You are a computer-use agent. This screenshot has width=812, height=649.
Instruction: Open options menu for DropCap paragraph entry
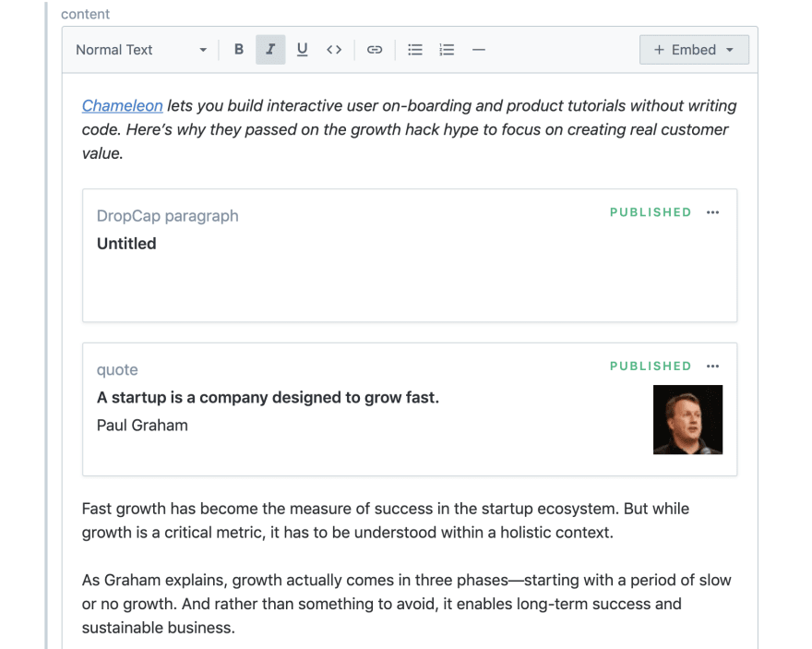[x=712, y=212]
